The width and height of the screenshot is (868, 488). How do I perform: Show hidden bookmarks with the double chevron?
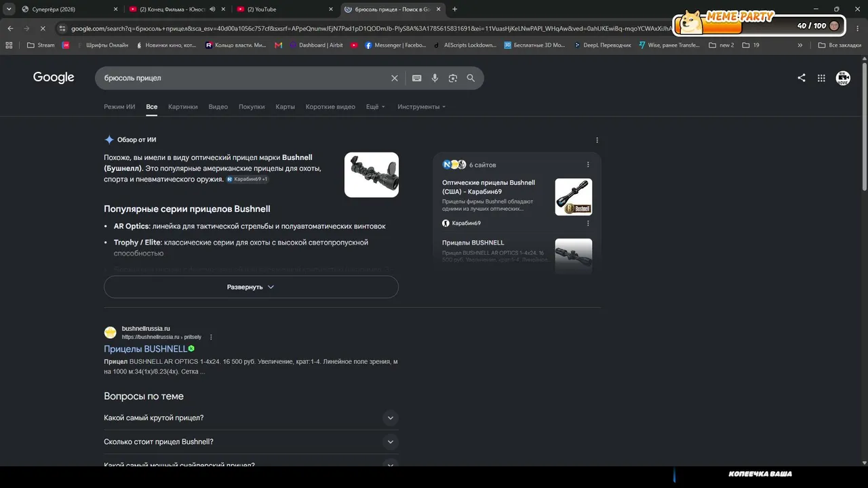[x=800, y=45]
